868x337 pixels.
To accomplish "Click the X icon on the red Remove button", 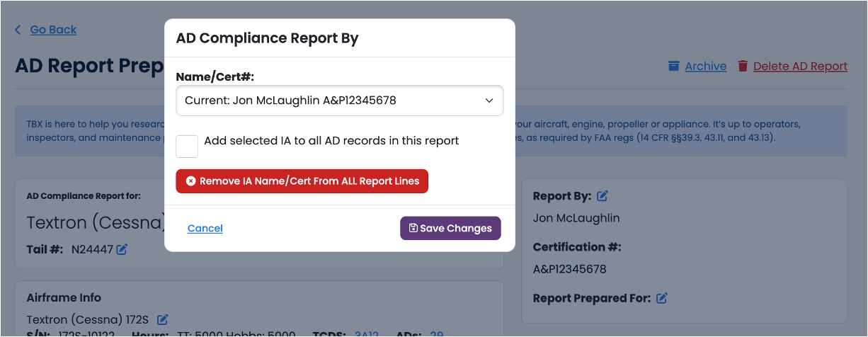I will tap(190, 181).
